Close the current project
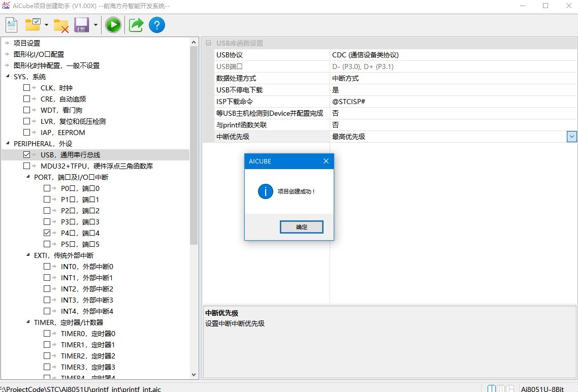This screenshot has width=578, height=392. pos(61,24)
